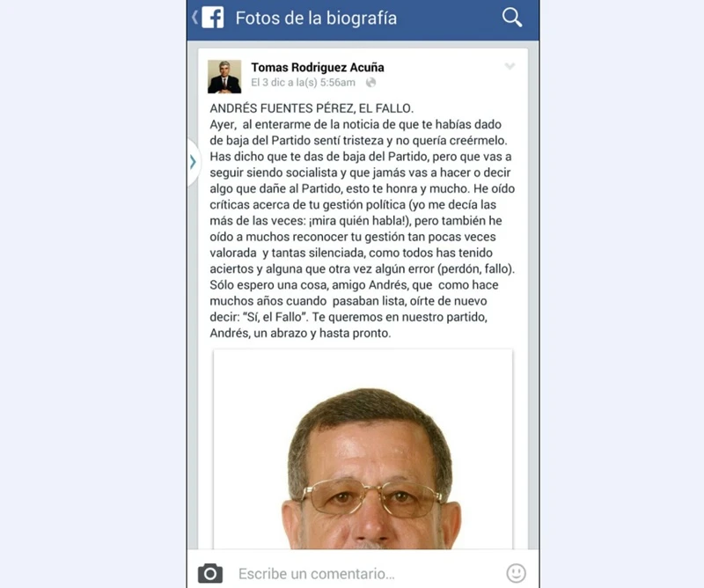Open the attached portrait photo

363,449
